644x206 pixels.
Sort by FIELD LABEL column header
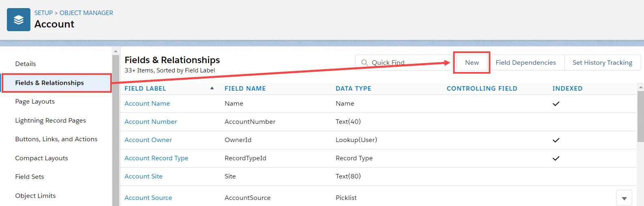tap(145, 89)
